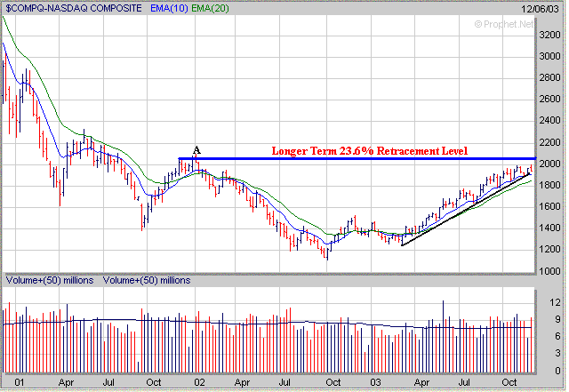This screenshot has width=569, height=392.
Task: Click the first Apr label after 01
Action: (66, 382)
